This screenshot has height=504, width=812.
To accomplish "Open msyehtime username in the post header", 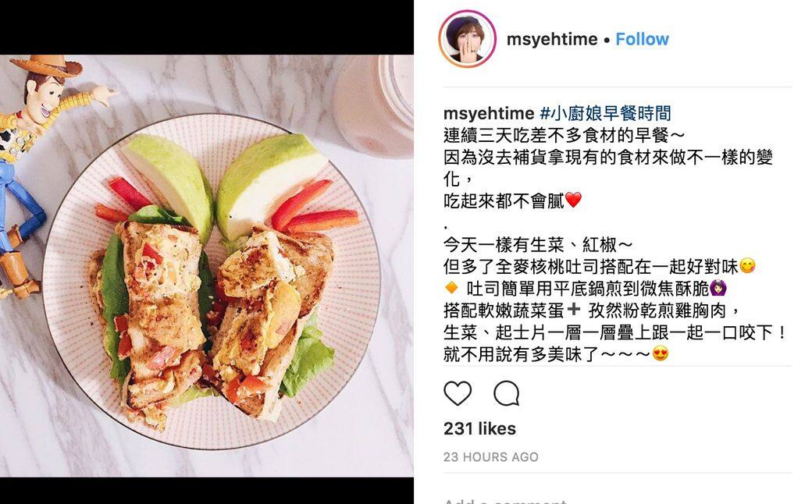I will click(552, 39).
